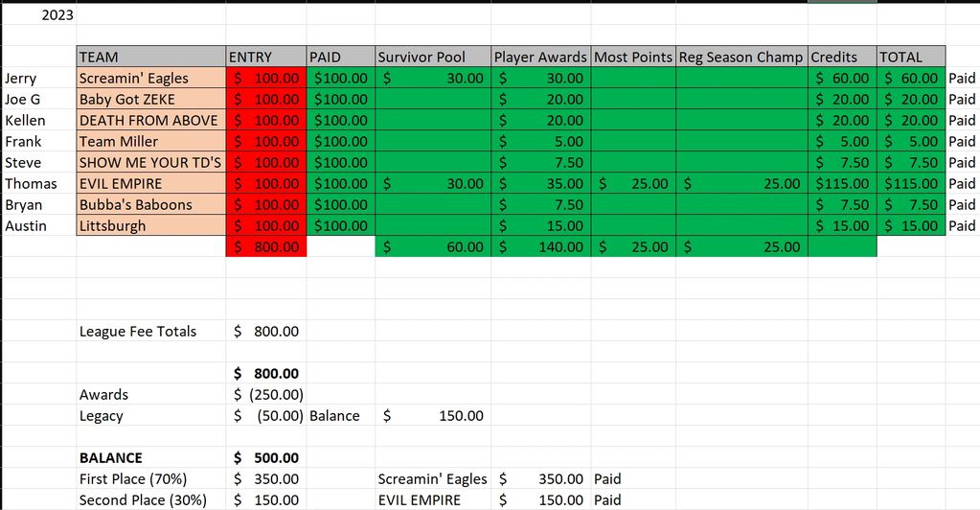
Task: Select the Legacy label cell
Action: (151, 415)
